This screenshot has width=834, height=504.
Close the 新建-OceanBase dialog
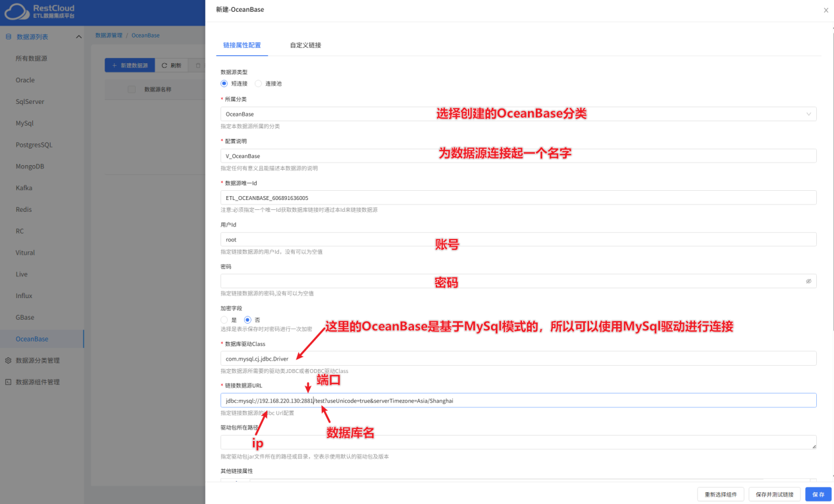pos(826,10)
